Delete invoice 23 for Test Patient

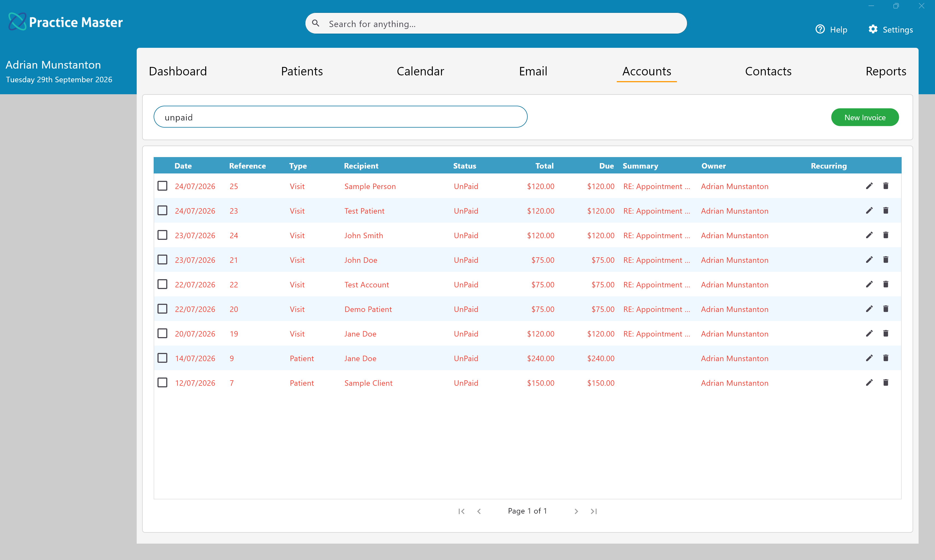coord(886,210)
